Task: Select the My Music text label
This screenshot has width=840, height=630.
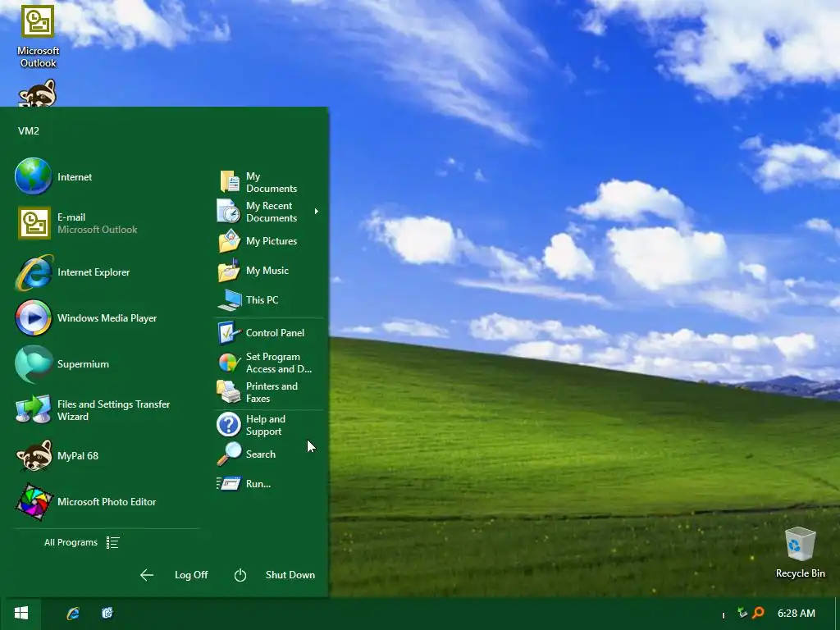Action: pos(267,271)
